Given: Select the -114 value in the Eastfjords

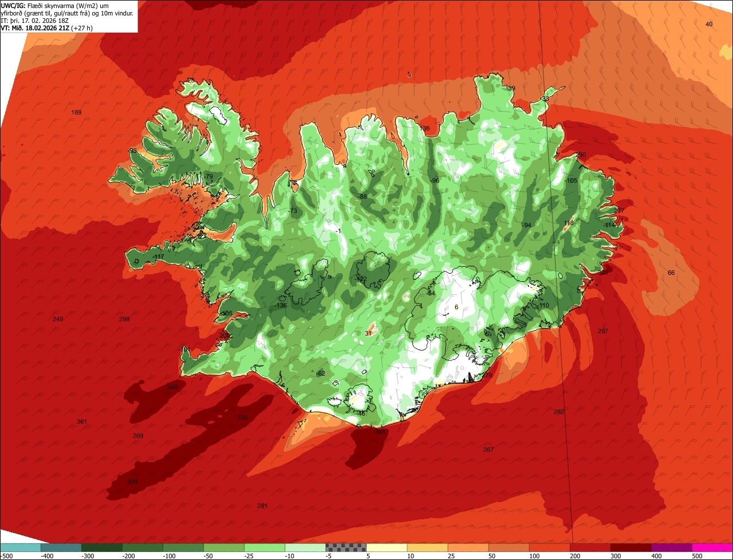Looking at the screenshot, I should pos(609,225).
